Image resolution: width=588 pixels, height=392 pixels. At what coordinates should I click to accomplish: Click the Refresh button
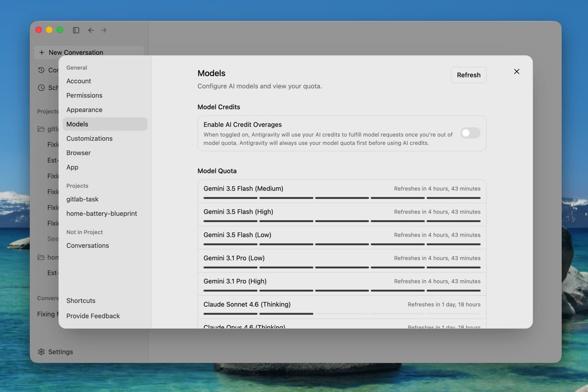tap(469, 75)
